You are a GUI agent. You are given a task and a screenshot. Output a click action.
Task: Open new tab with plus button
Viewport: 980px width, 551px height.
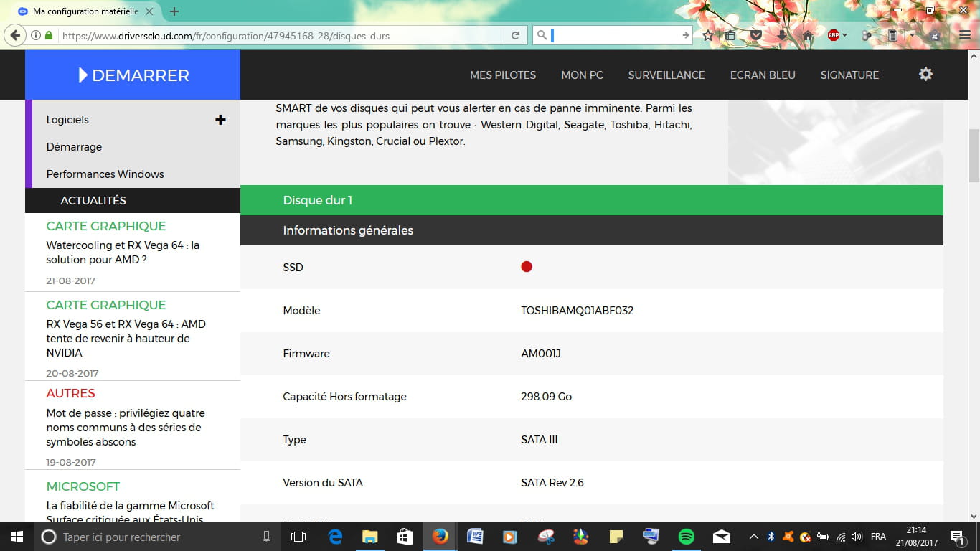coord(174,11)
